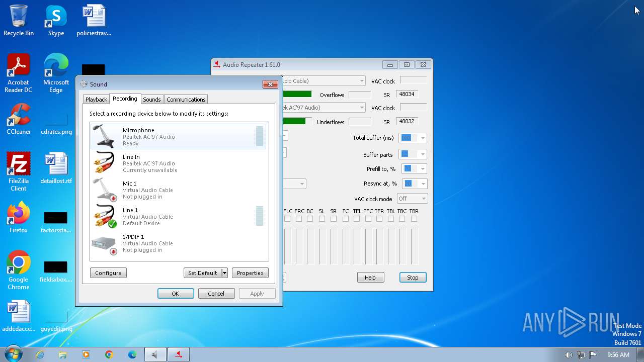Switch to the Sound taskbar item

(x=155, y=354)
